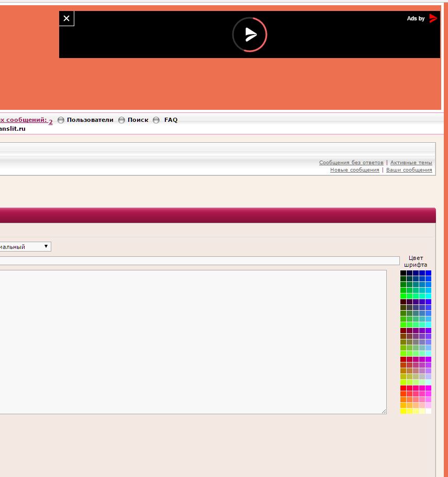
Task: Click the subject input field
Action: tap(199, 260)
